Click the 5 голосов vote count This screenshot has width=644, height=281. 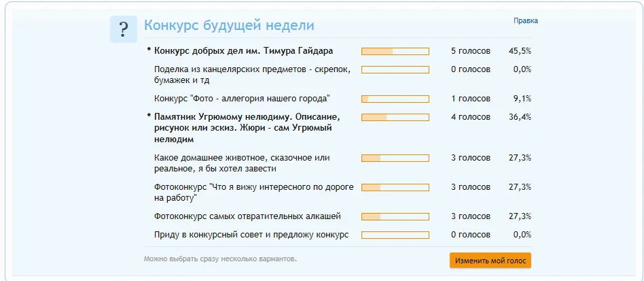[x=470, y=51]
